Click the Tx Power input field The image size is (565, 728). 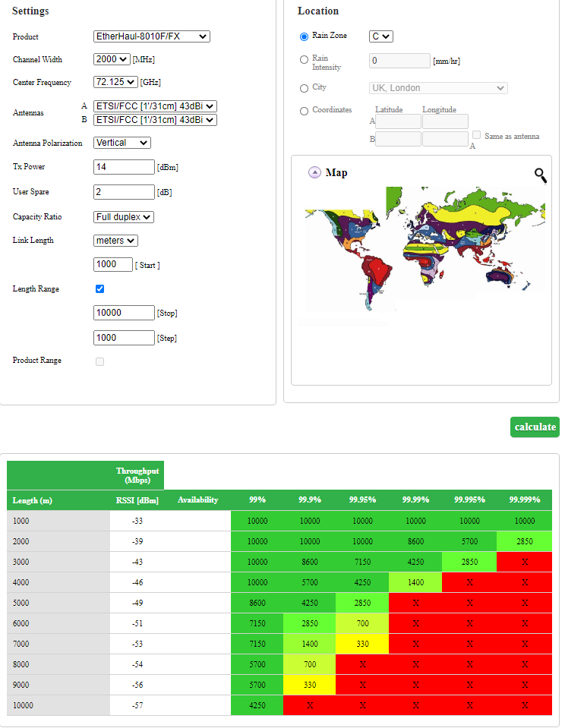124,167
